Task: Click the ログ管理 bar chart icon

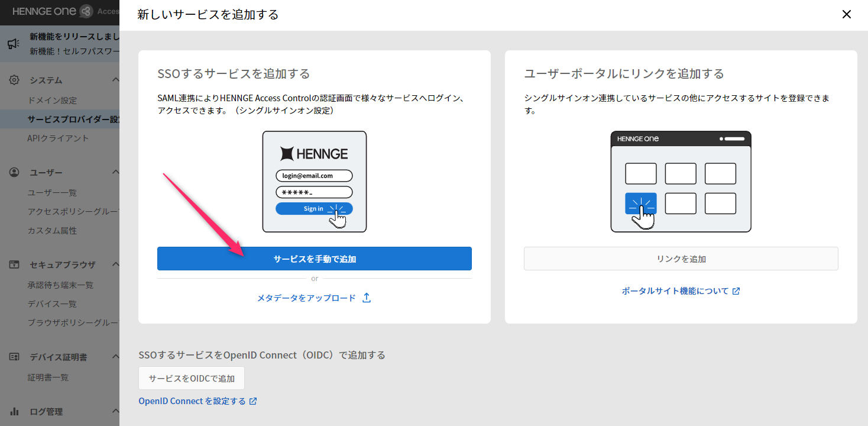Action: pyautogui.click(x=14, y=411)
